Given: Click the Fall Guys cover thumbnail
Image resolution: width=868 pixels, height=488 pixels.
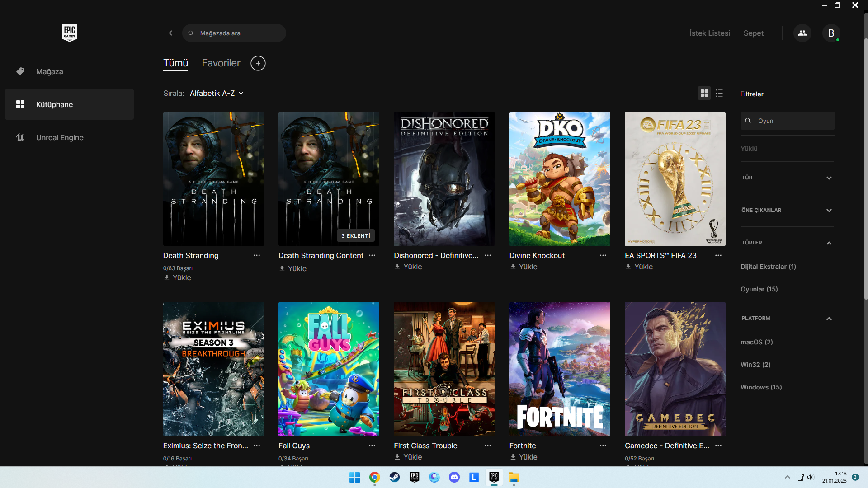Looking at the screenshot, I should tap(329, 369).
